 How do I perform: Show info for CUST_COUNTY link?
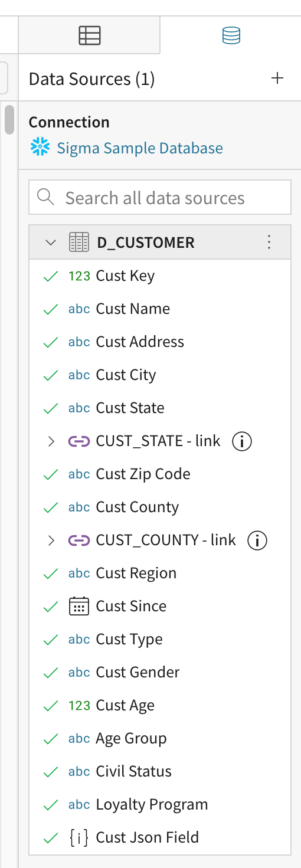257,540
